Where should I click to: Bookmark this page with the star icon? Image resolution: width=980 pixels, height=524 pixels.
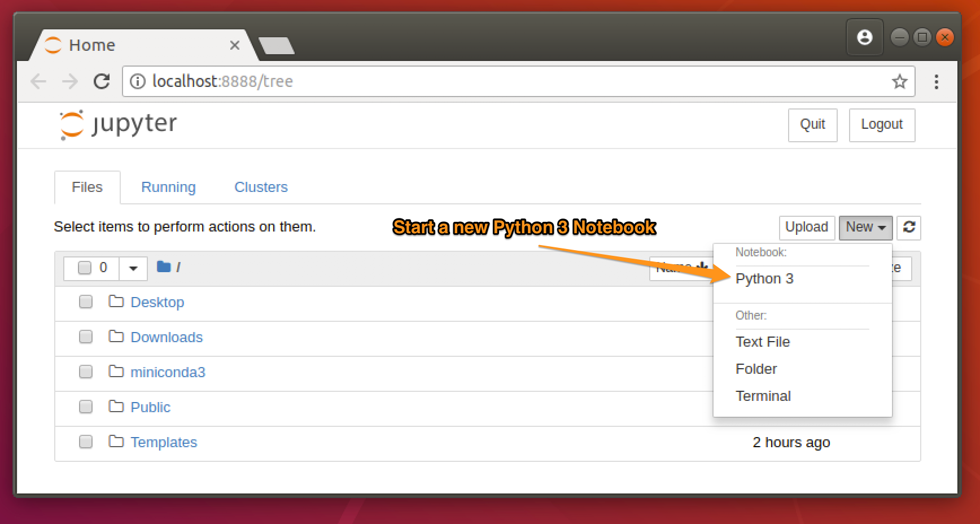(x=899, y=81)
